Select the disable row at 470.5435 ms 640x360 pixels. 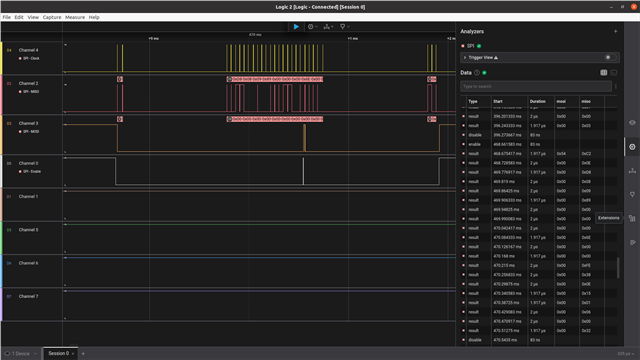tap(539, 340)
